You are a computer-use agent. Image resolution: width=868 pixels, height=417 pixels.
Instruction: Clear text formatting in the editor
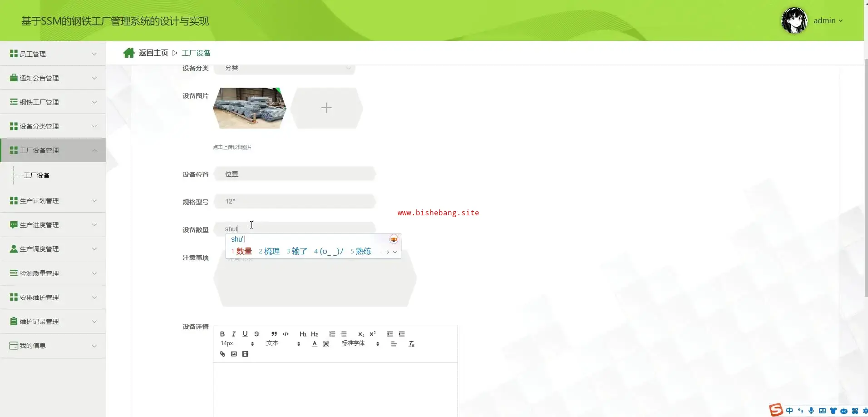(411, 344)
